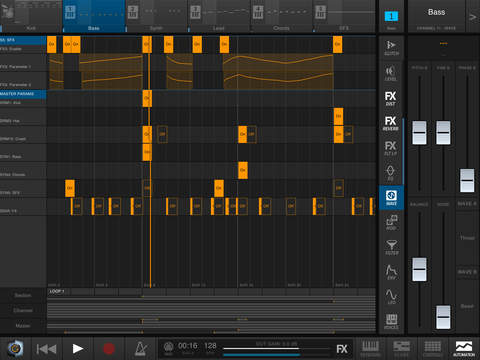Click the round icon left of the time display

[168, 347]
